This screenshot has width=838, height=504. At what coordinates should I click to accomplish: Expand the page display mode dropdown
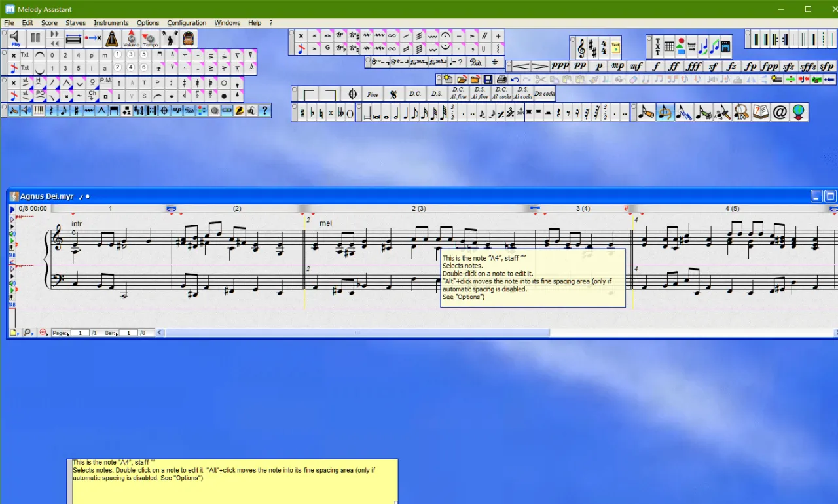14,333
